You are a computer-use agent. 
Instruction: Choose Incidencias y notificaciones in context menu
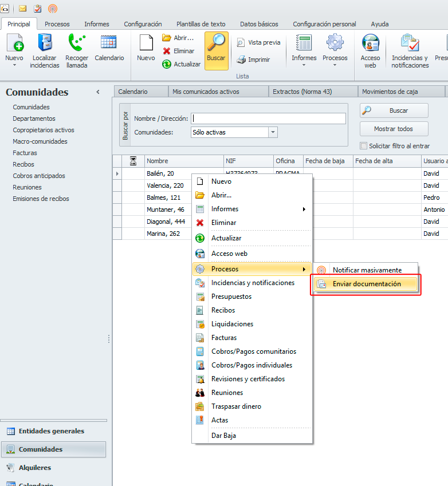tap(252, 283)
